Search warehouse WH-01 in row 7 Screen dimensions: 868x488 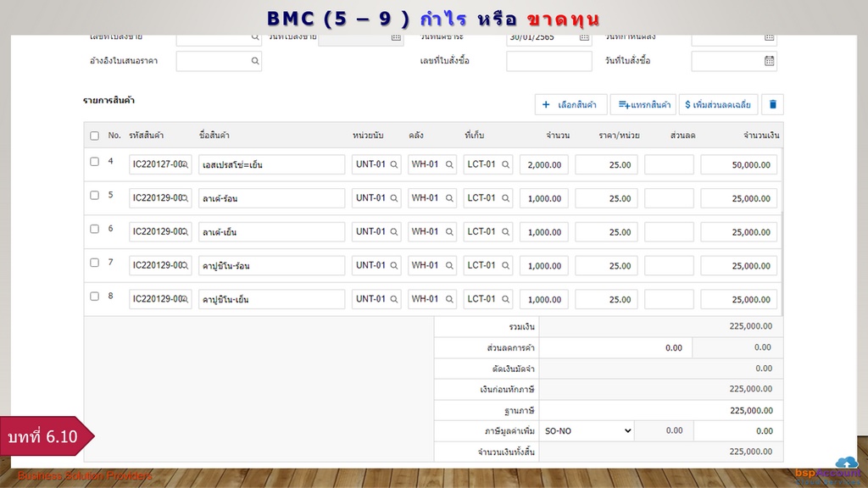449,265
